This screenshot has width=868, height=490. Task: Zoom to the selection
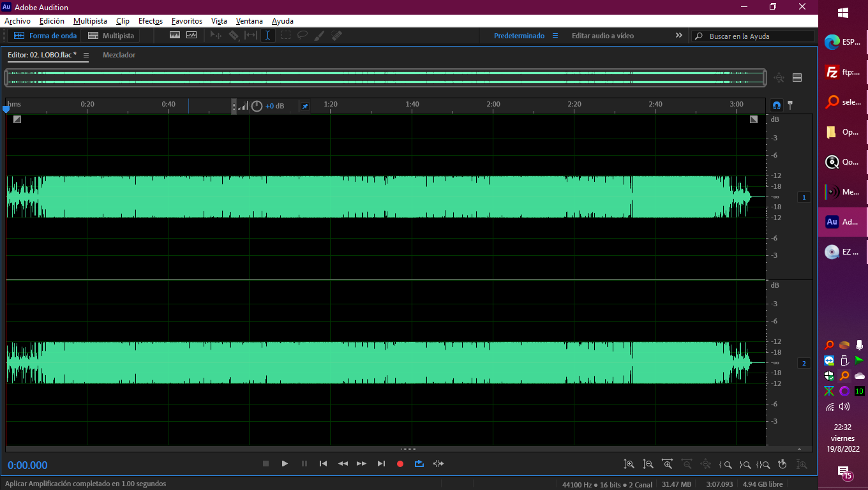pos(763,464)
